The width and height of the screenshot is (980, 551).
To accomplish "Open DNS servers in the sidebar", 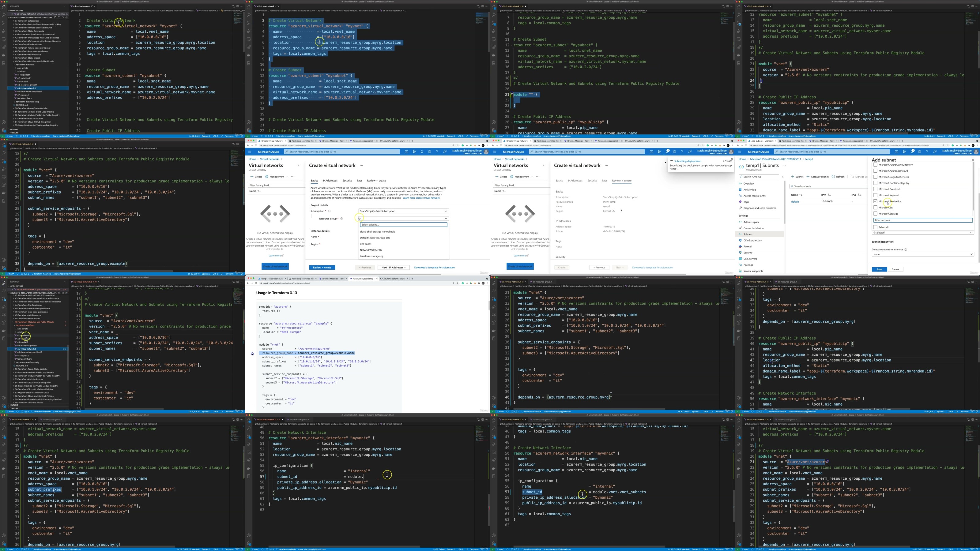I will click(750, 259).
